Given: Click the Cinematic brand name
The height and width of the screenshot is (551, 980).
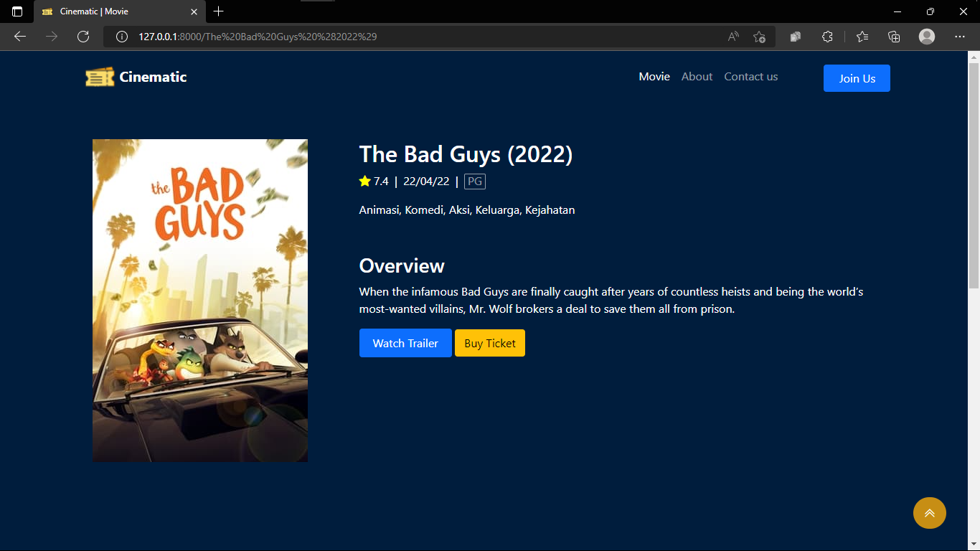Looking at the screenshot, I should (x=153, y=77).
